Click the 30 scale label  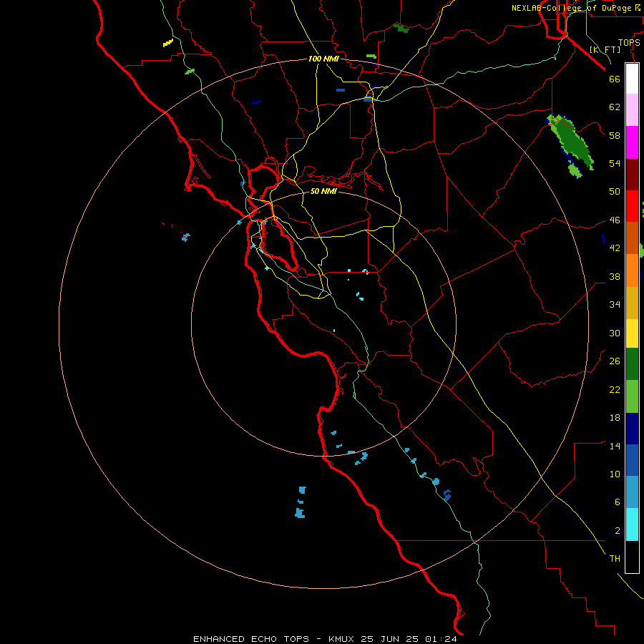pos(615,333)
